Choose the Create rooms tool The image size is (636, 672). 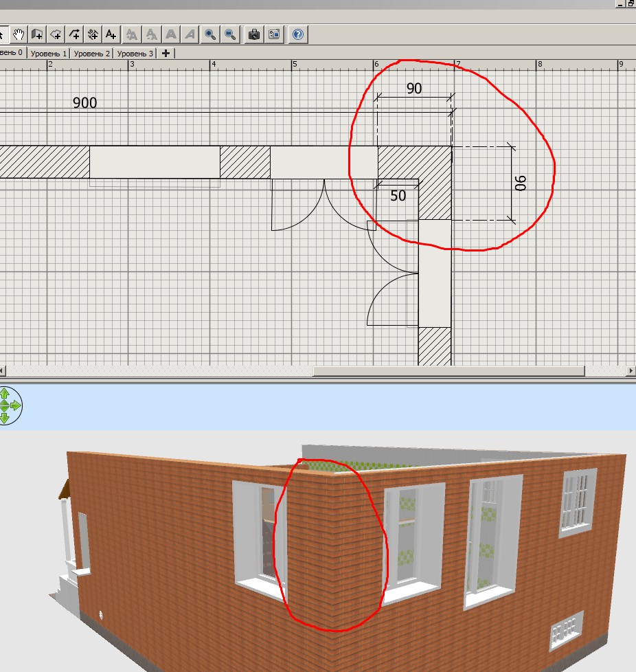coord(56,34)
